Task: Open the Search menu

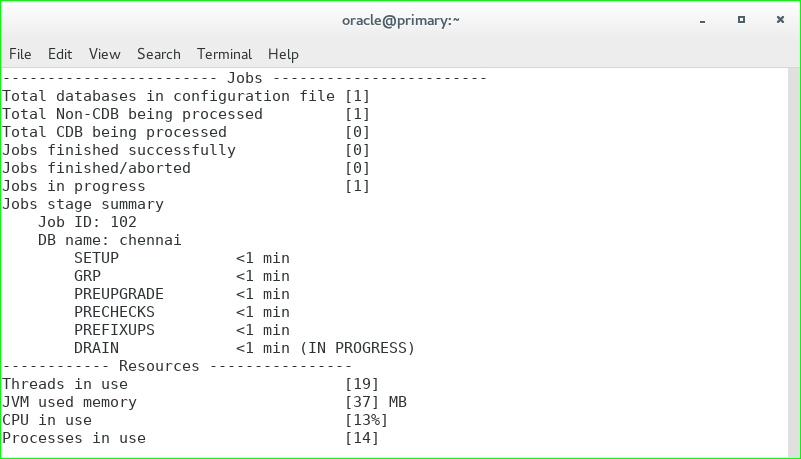Action: (x=159, y=54)
